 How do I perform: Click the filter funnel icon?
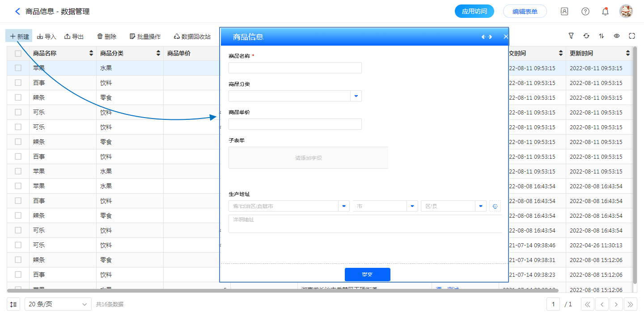coord(571,36)
